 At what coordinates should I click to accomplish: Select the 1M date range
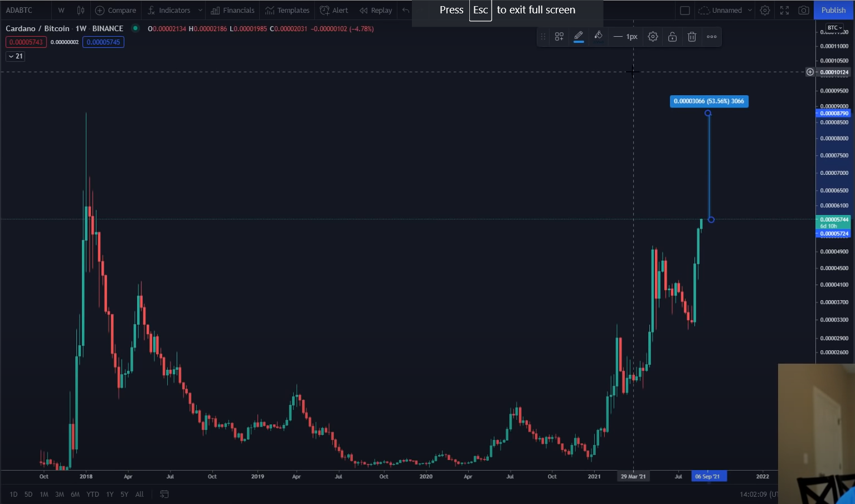tap(44, 495)
